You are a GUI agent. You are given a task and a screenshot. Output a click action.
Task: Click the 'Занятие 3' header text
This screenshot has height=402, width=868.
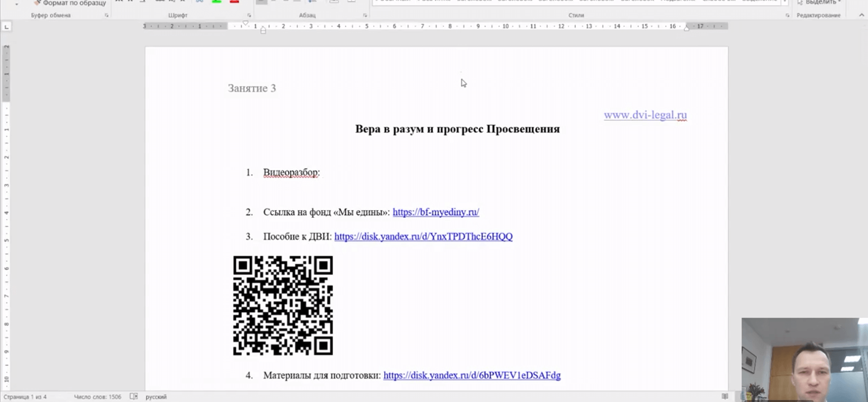[252, 88]
